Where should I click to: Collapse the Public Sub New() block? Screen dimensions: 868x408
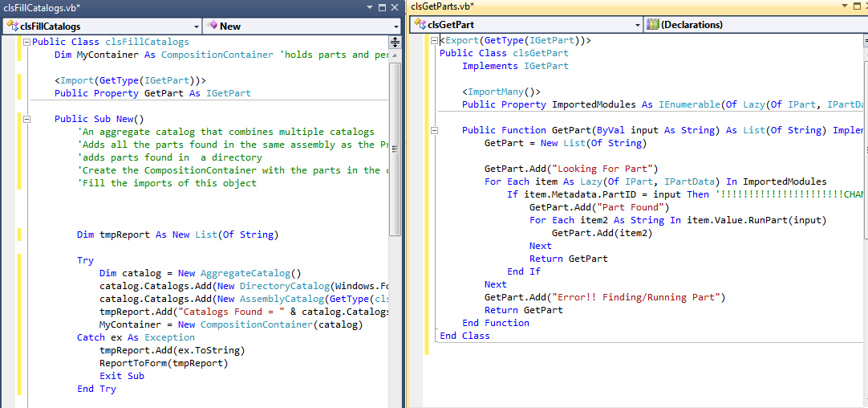pyautogui.click(x=26, y=119)
